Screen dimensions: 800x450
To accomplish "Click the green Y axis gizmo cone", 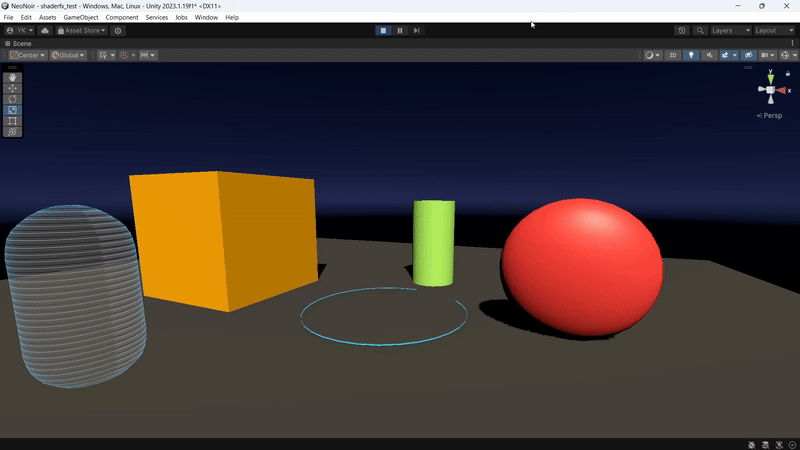I will (x=769, y=77).
